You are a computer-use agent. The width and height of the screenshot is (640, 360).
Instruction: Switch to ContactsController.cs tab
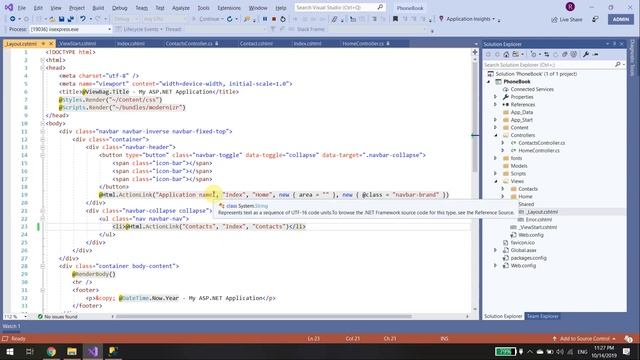pyautogui.click(x=189, y=43)
